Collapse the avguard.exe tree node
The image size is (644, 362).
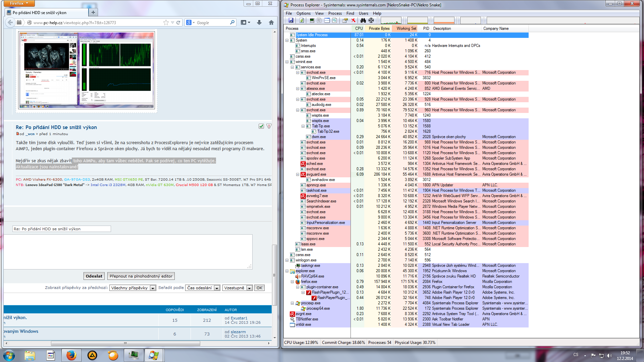pos(298,174)
